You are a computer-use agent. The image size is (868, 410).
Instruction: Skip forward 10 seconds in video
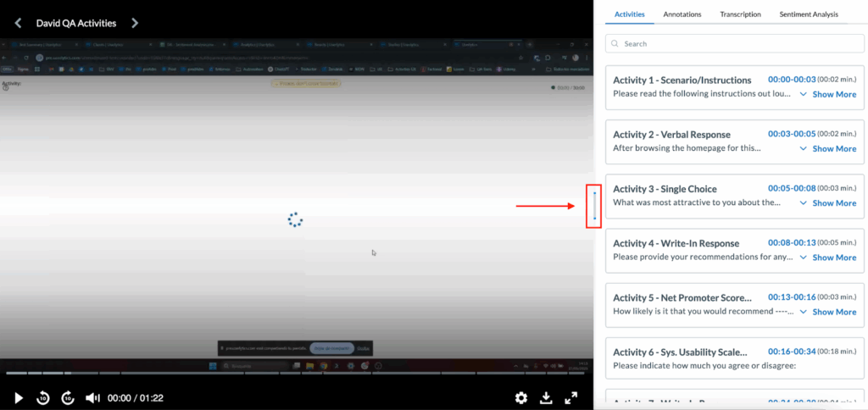tap(69, 397)
